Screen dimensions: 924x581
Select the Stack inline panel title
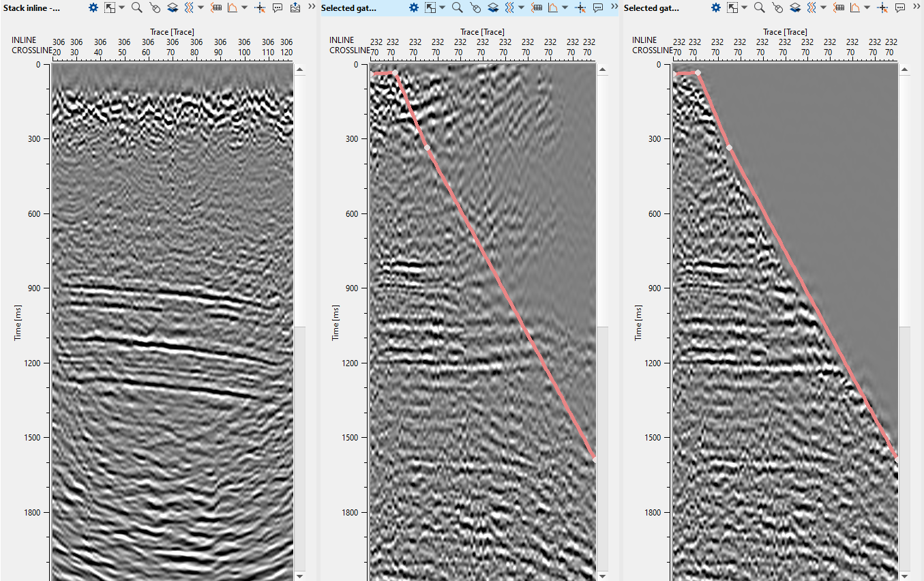[x=31, y=8]
